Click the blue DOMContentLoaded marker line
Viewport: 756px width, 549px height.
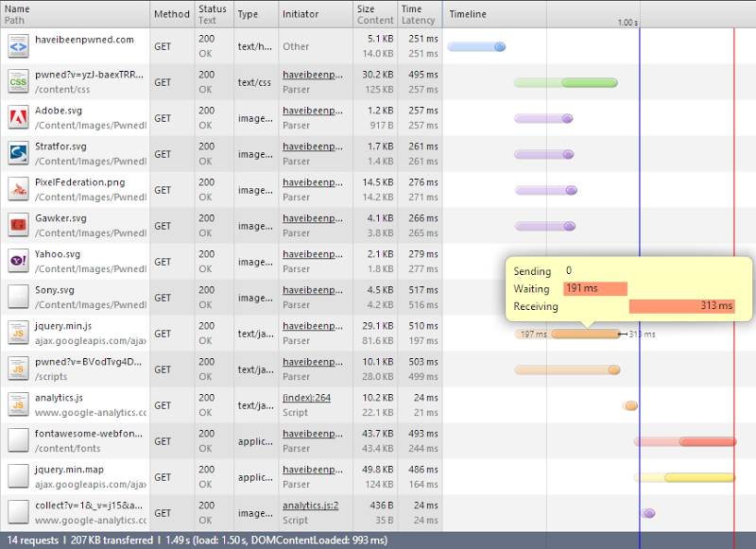pos(641,283)
